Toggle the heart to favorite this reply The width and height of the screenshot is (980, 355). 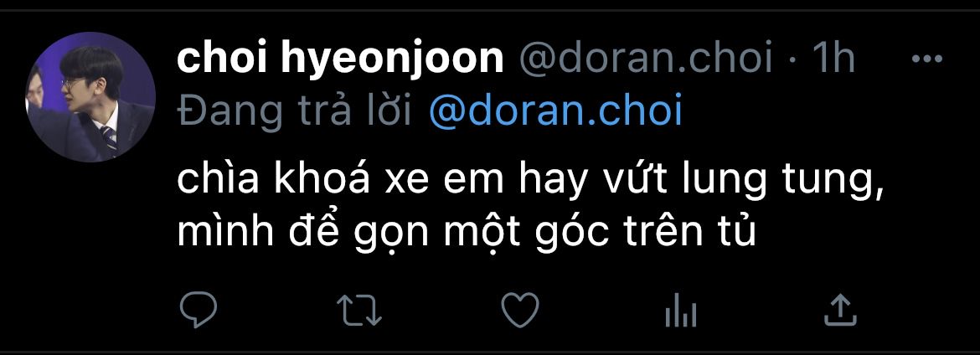pos(521,310)
